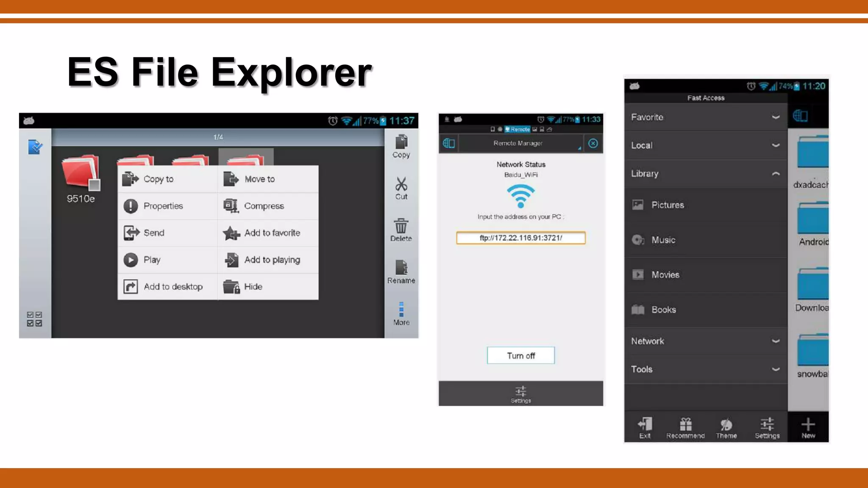The width and height of the screenshot is (868, 488).
Task: Expand the Tools section
Action: (706, 369)
